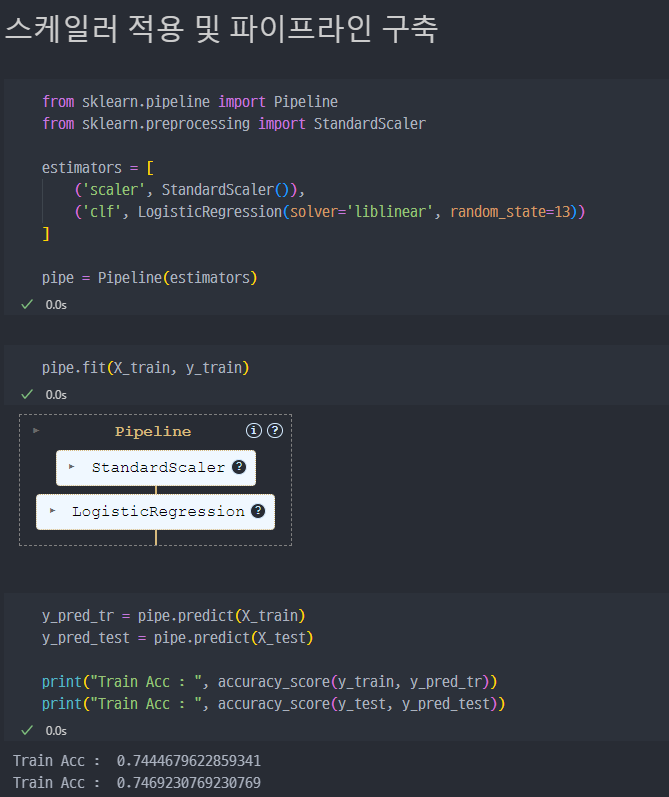Click the 'import StandardScaler' code line
Image resolution: width=669 pixels, height=797 pixels.
coord(234,124)
